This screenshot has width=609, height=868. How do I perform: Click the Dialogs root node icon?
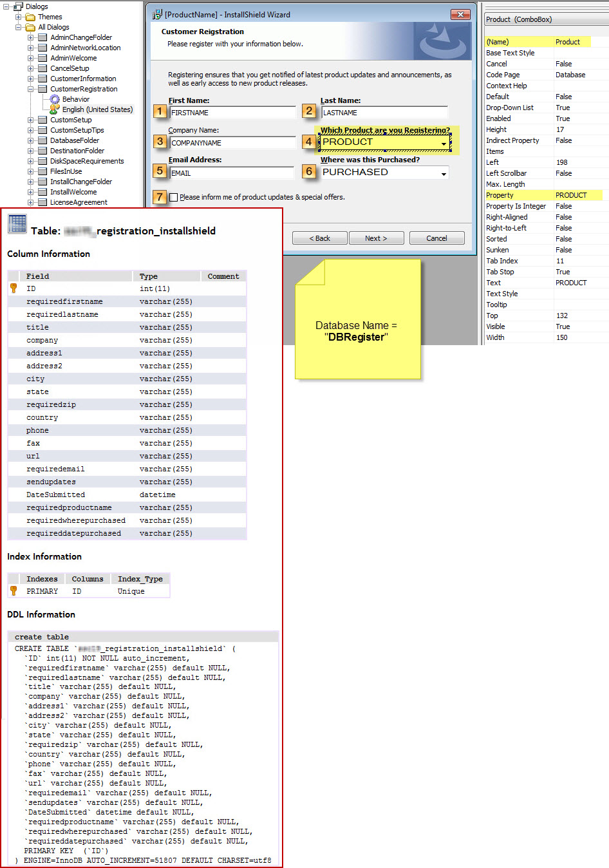18,6
